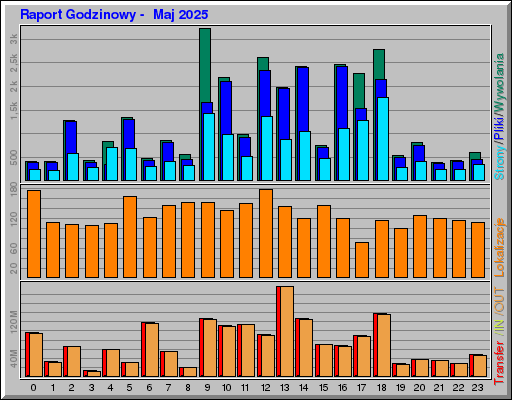Click the hour label "10" on the x-axis
The height and width of the screenshot is (400, 512).
point(226,388)
